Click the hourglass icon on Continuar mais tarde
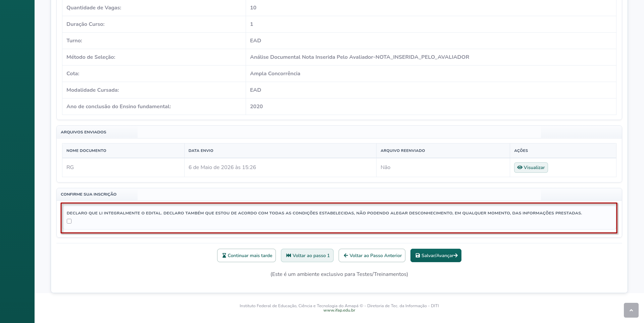This screenshot has height=323, width=644. click(x=224, y=255)
